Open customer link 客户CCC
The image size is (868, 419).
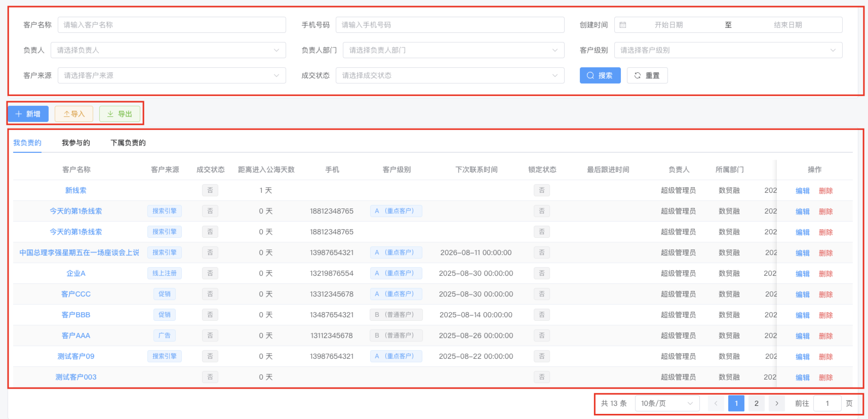pos(76,294)
